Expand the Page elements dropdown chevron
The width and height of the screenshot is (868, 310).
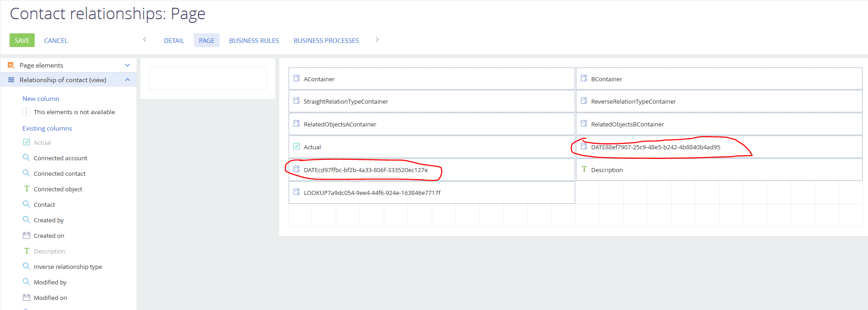pos(127,65)
